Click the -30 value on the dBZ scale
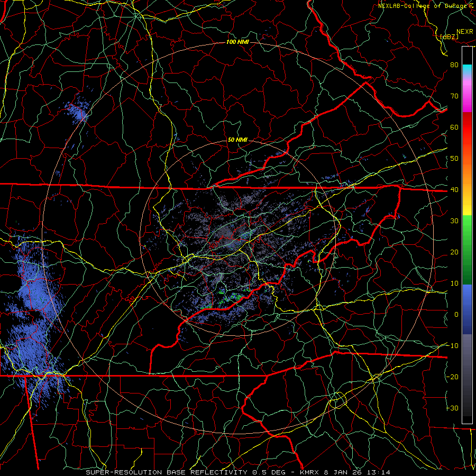The height and width of the screenshot is (476, 476). [452, 408]
